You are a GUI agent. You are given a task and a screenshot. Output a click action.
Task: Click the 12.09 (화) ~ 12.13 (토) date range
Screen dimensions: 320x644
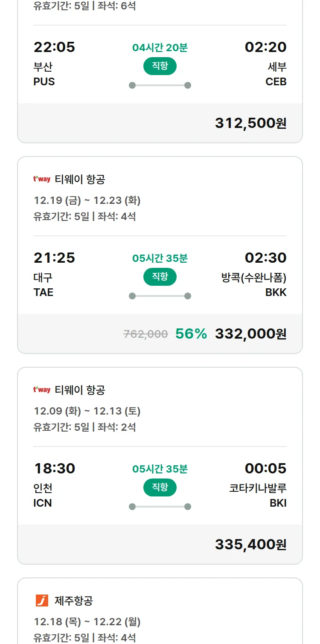click(87, 411)
